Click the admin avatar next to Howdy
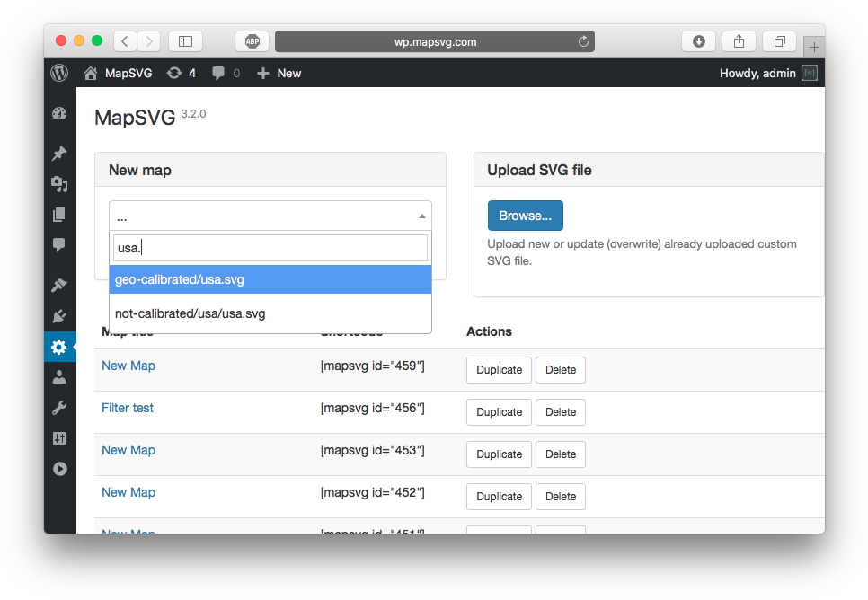868x600 pixels. click(810, 73)
